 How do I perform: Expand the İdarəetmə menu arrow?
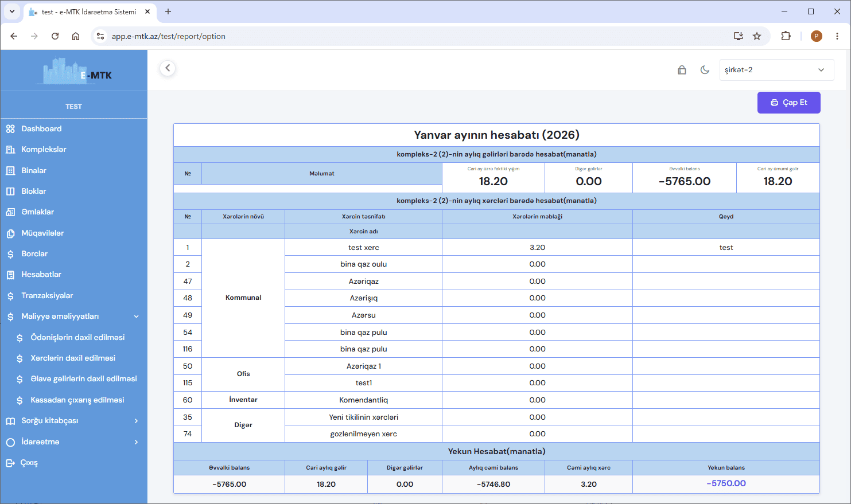pyautogui.click(x=137, y=442)
